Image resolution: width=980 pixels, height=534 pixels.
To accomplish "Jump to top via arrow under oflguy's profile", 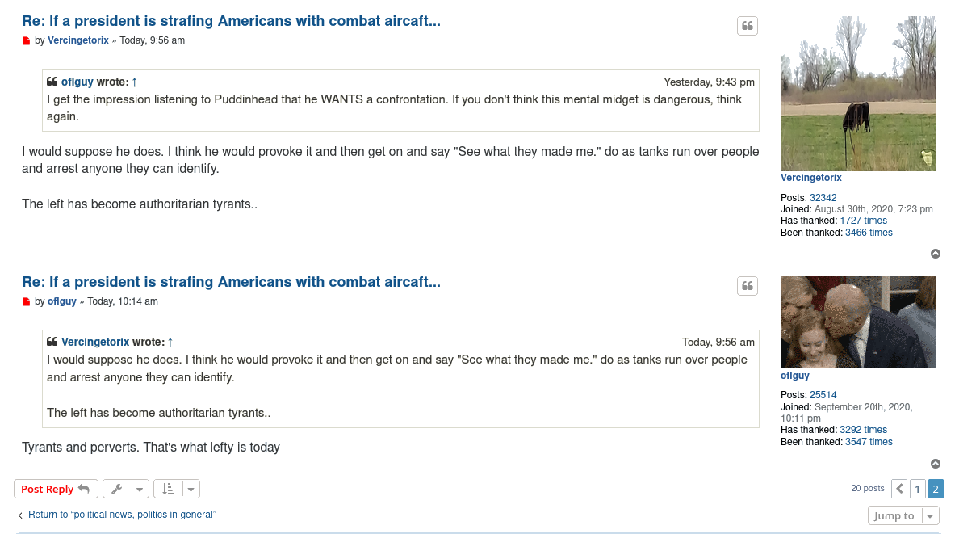I will coord(936,464).
